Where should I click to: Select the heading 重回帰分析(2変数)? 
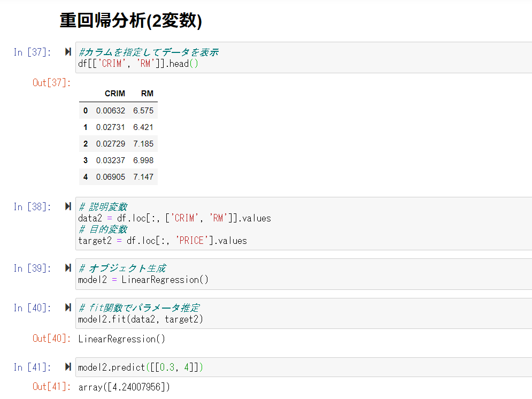[131, 21]
